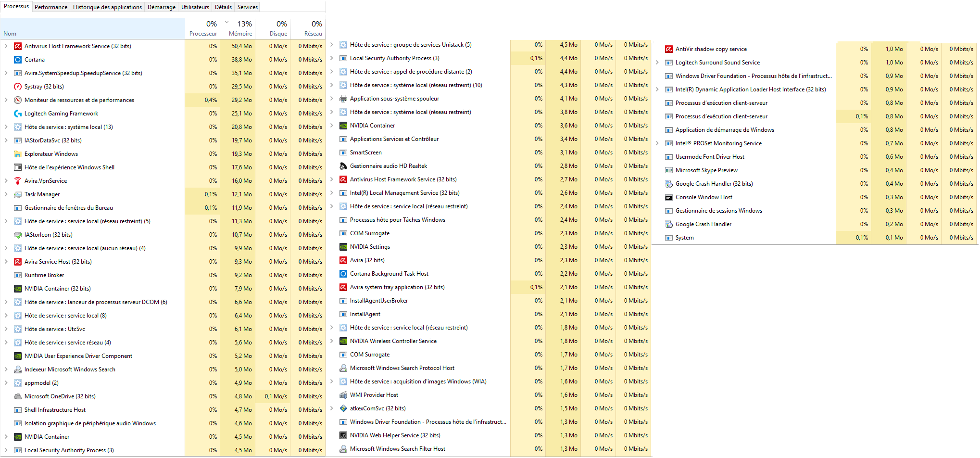The image size is (980, 458).
Task: Click the atkexComSvc (32 bits) icon
Action: point(343,408)
